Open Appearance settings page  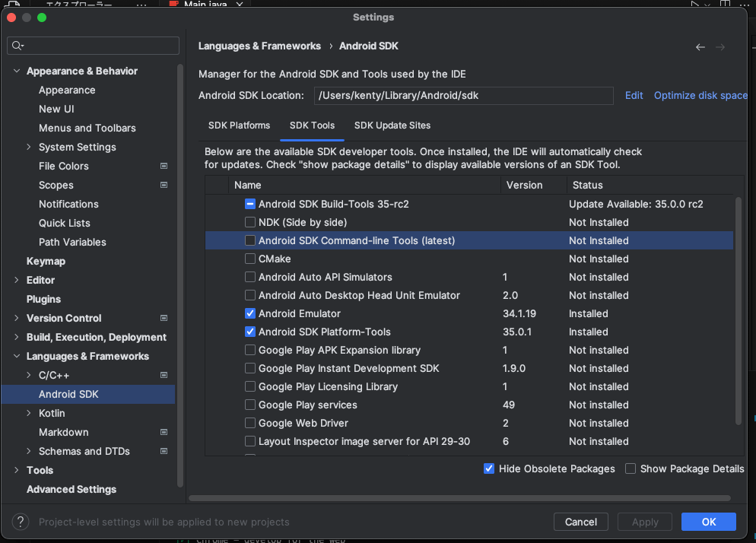click(67, 90)
